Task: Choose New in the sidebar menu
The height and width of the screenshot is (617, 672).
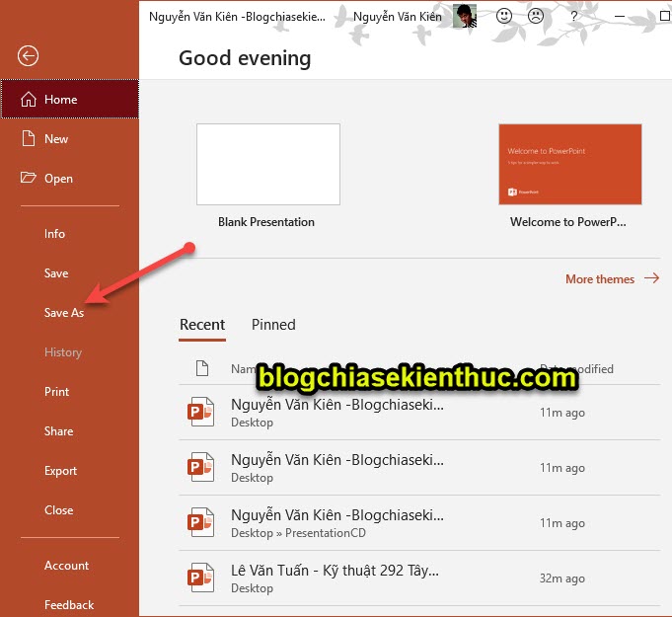Action: pos(70,138)
